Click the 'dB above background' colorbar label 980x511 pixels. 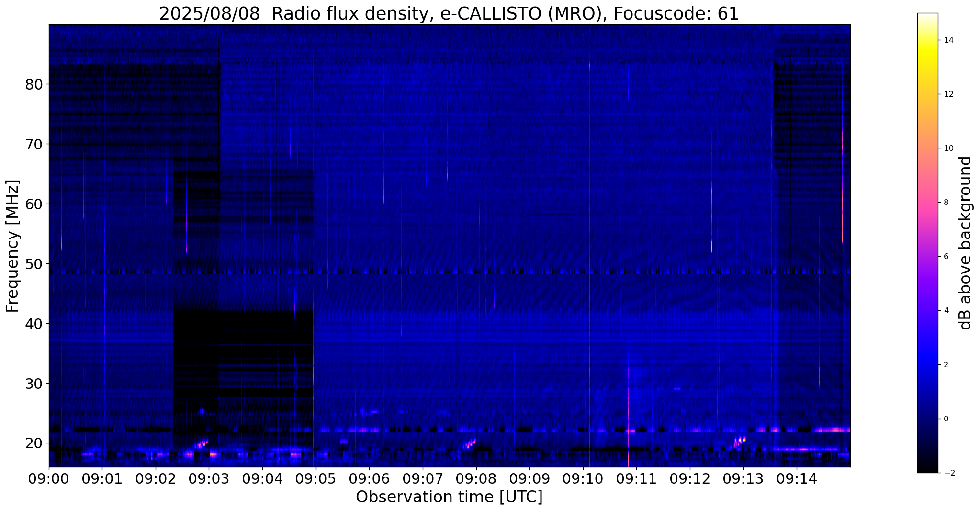tap(965, 243)
